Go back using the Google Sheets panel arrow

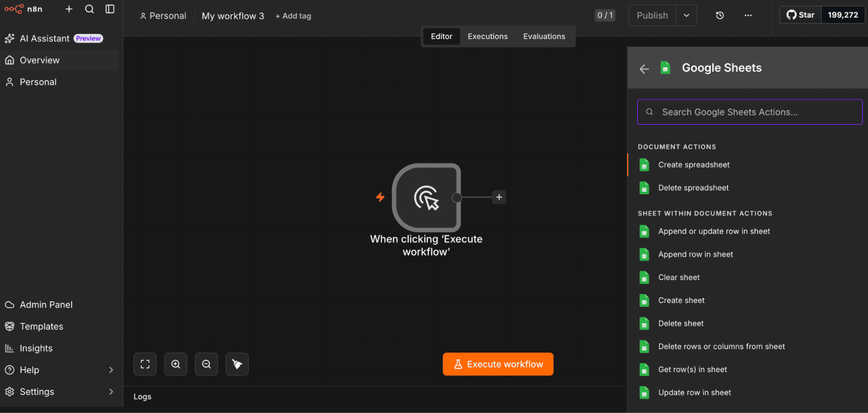644,69
